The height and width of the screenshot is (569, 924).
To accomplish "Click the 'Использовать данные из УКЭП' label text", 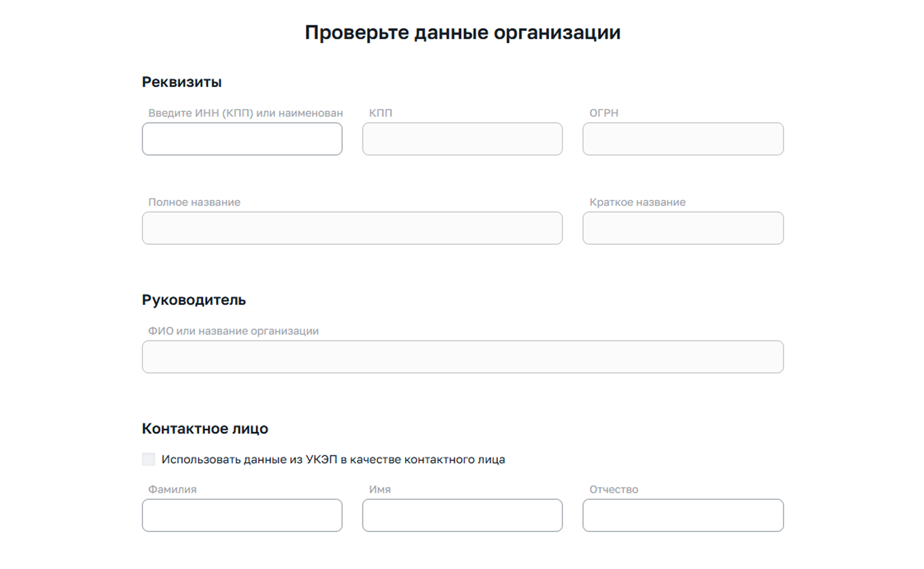I will [333, 460].
